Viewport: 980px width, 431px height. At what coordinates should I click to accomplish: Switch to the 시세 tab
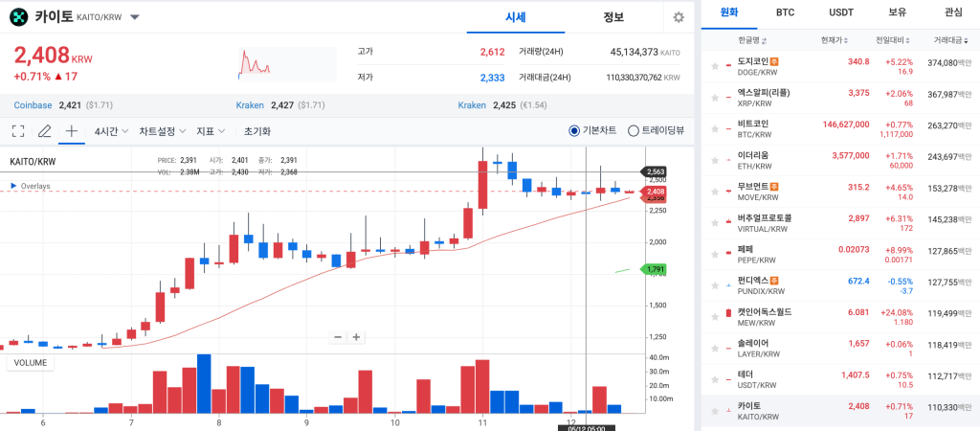(516, 17)
